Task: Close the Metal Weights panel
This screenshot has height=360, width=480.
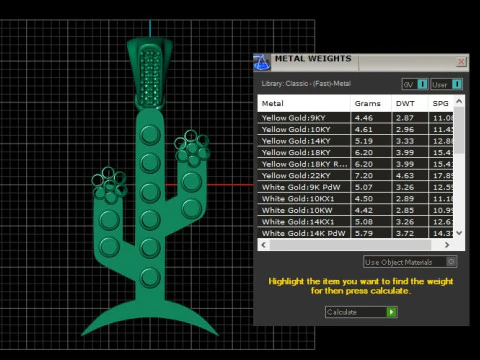Action: [461, 62]
